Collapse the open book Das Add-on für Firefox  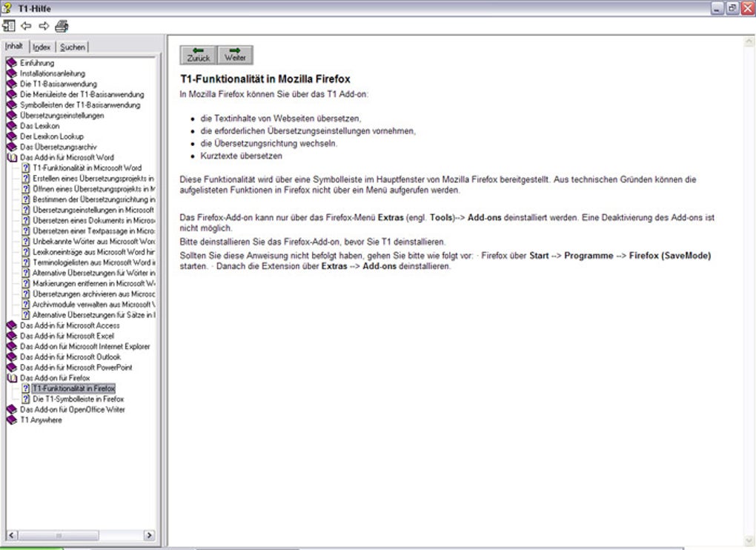pyautogui.click(x=12, y=378)
